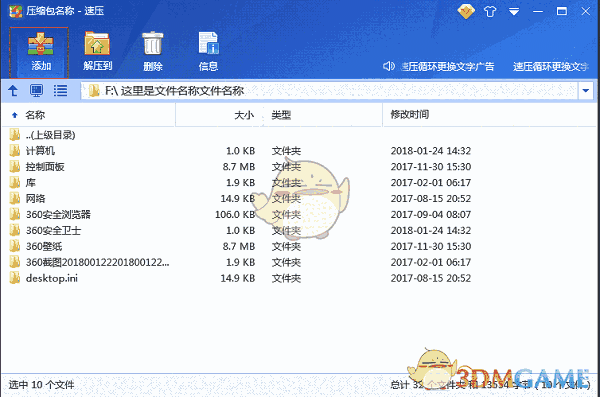The height and width of the screenshot is (397, 600).
Task: Expand the address bar dropdown arrow
Action: (585, 91)
